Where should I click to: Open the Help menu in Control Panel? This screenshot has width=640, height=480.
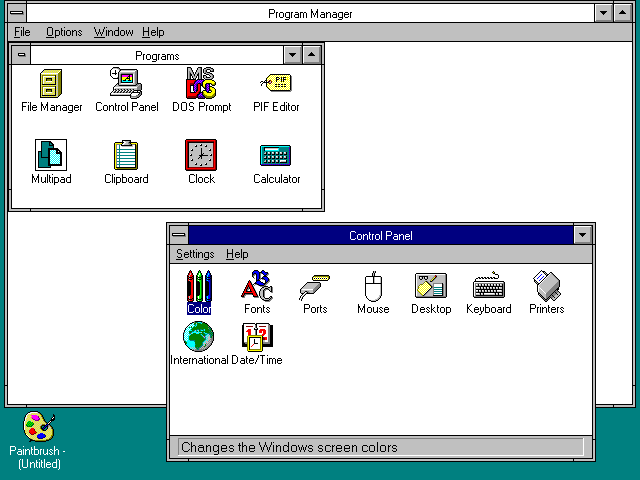coord(237,254)
